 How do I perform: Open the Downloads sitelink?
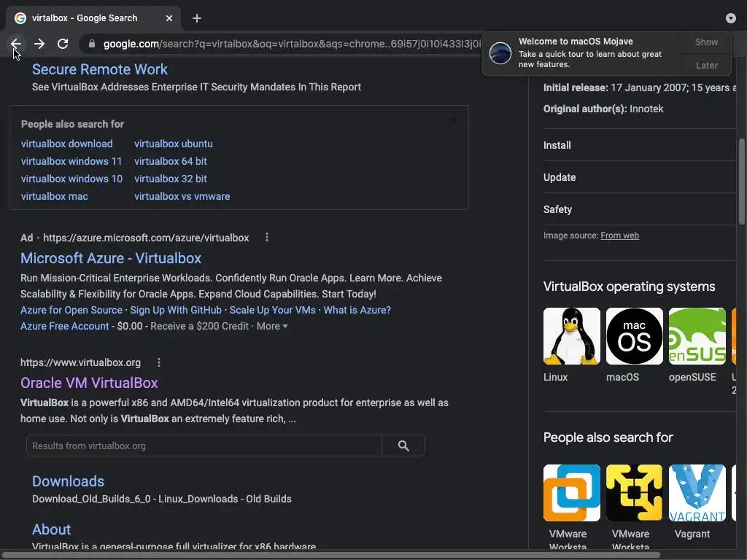point(68,481)
